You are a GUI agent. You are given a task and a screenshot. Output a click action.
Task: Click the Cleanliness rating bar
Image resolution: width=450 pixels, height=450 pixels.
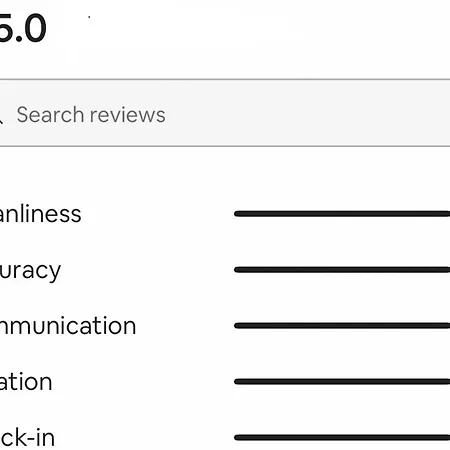(x=342, y=214)
